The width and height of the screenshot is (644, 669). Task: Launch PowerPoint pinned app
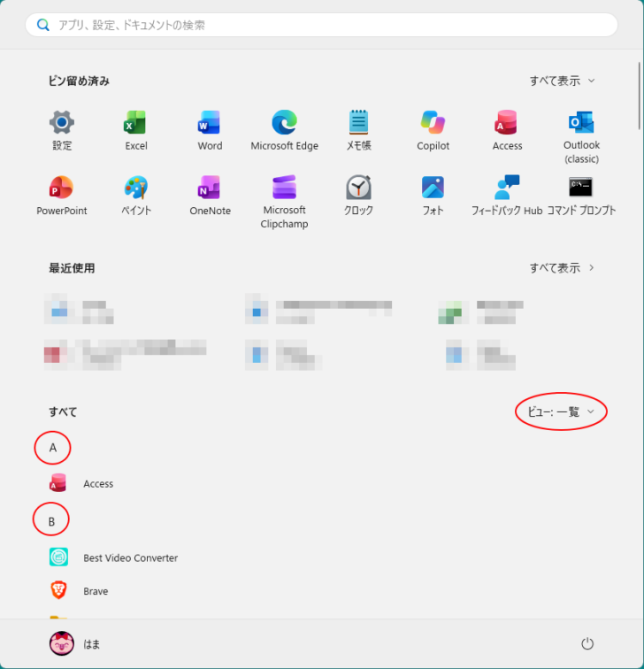coord(62,196)
